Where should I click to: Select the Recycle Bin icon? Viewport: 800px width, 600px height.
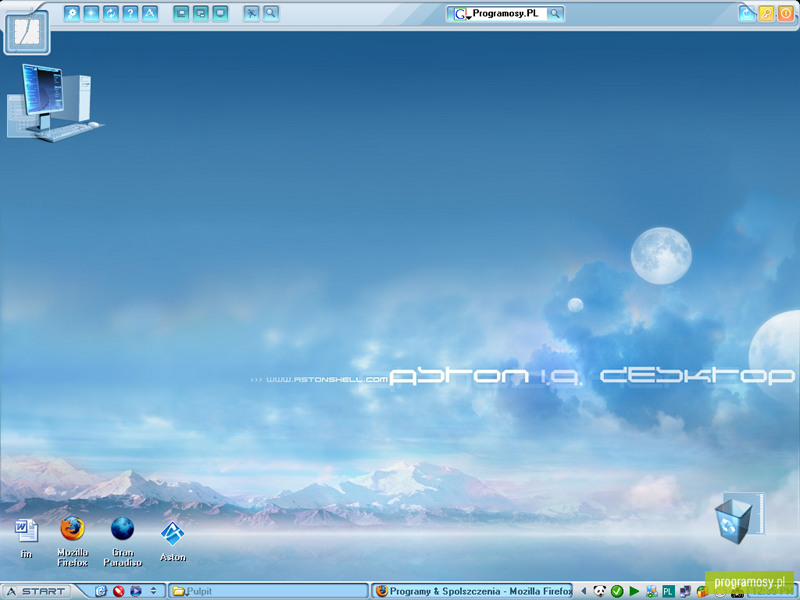(x=739, y=518)
